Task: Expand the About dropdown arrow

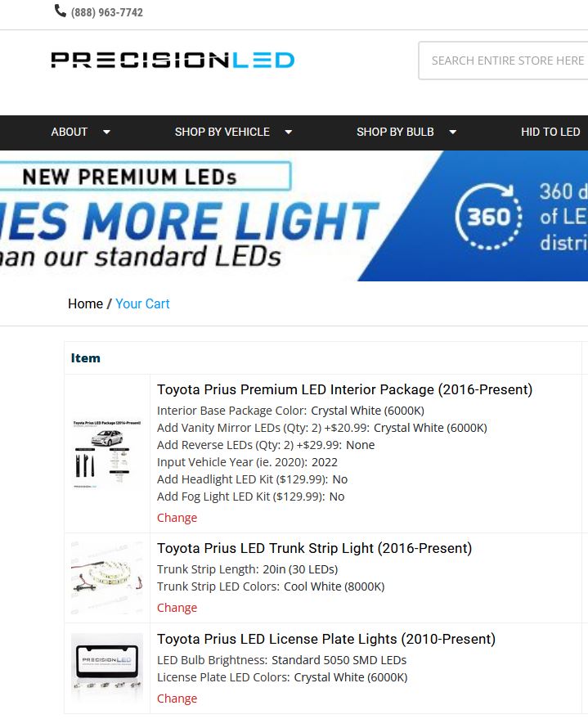Action: pyautogui.click(x=107, y=133)
